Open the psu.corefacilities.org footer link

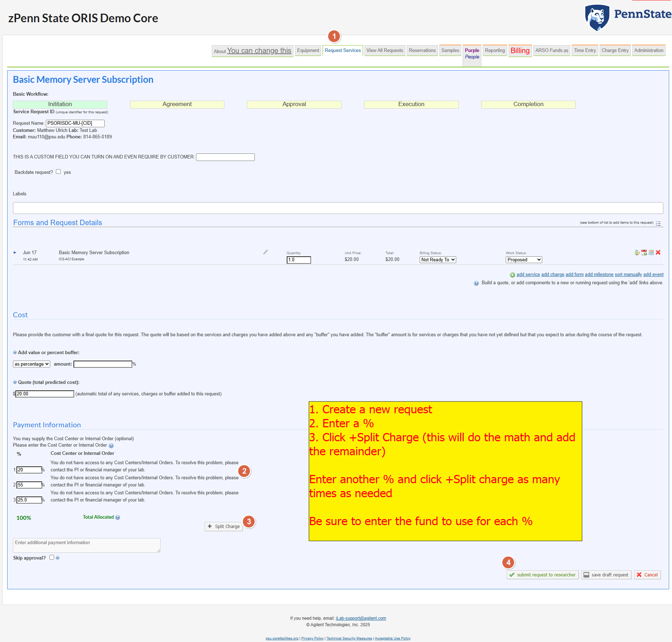(x=282, y=638)
